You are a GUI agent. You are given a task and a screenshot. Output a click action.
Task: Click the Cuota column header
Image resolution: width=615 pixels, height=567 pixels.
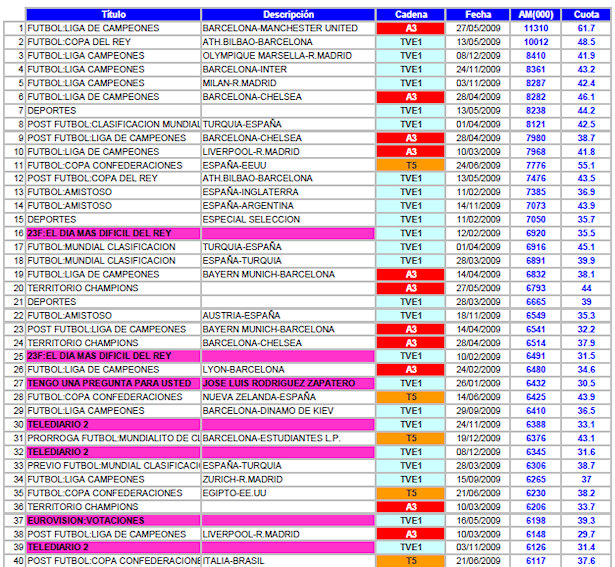click(x=586, y=15)
